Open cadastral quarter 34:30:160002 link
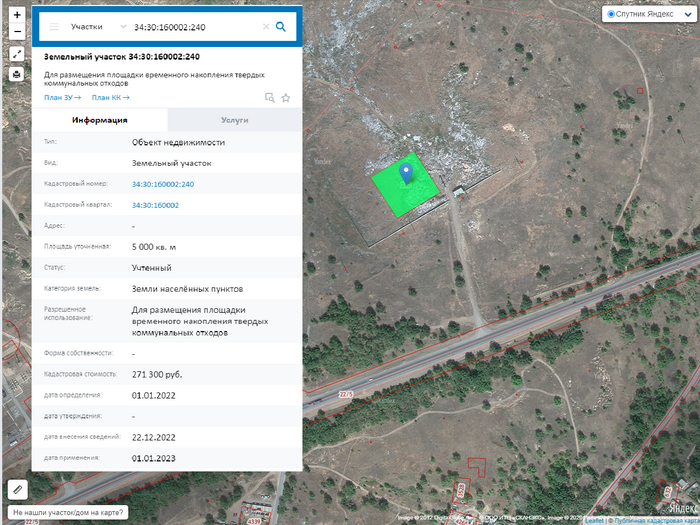Screen dimensions: 700x525 click(x=155, y=205)
